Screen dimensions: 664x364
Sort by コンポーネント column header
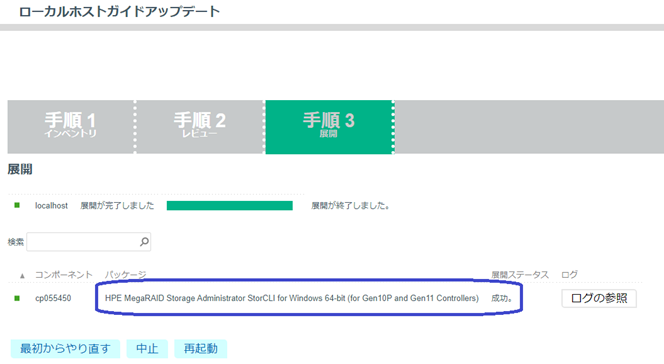point(64,275)
